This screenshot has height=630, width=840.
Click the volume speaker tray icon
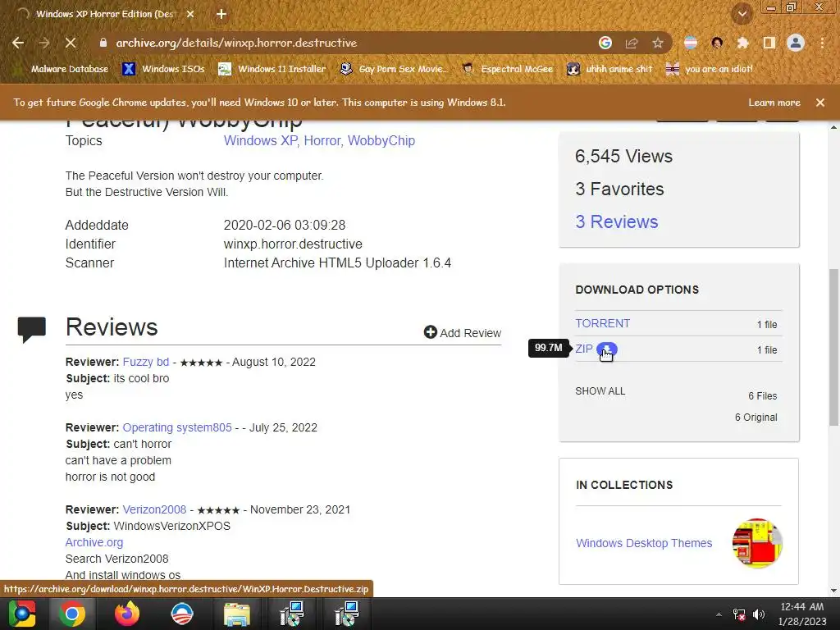pos(759,614)
